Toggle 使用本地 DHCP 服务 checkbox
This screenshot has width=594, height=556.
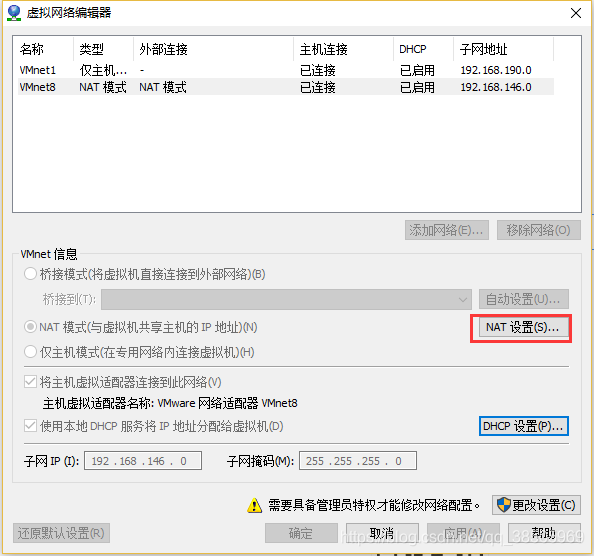coord(30,426)
